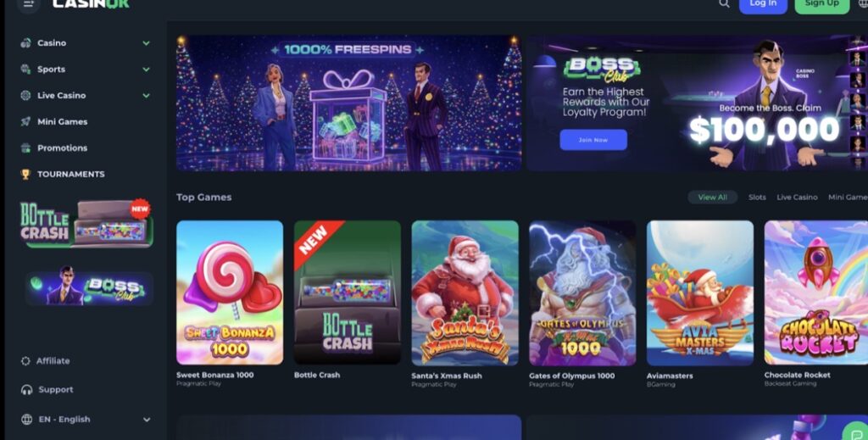
Task: Click the Mini Games rocket icon
Action: coord(25,122)
